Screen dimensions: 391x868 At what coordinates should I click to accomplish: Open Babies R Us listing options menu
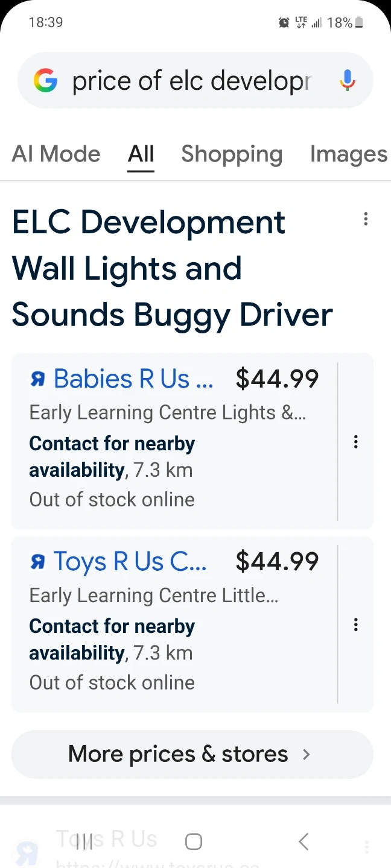[x=356, y=442]
